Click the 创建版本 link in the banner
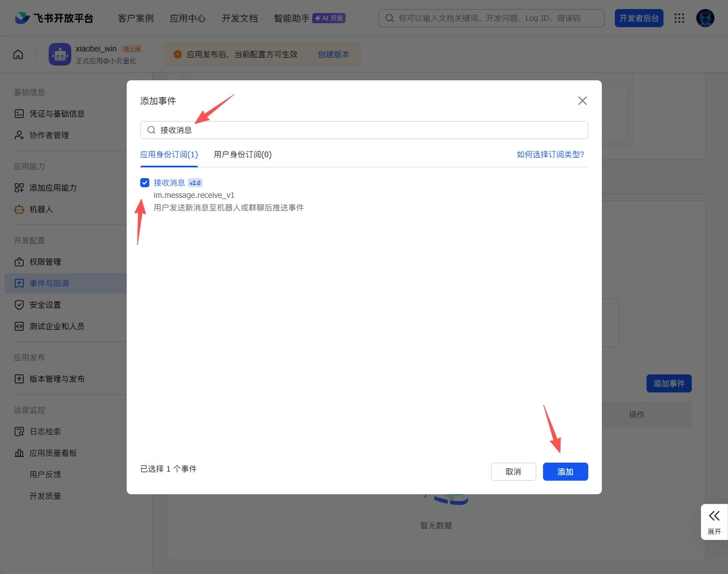This screenshot has width=728, height=574. click(x=334, y=54)
